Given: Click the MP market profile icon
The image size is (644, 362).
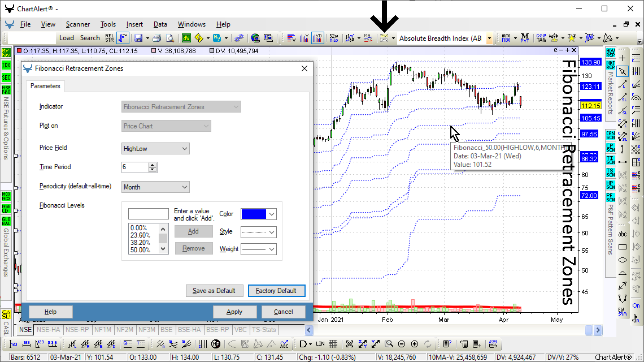Looking at the screenshot, I should point(216,344).
